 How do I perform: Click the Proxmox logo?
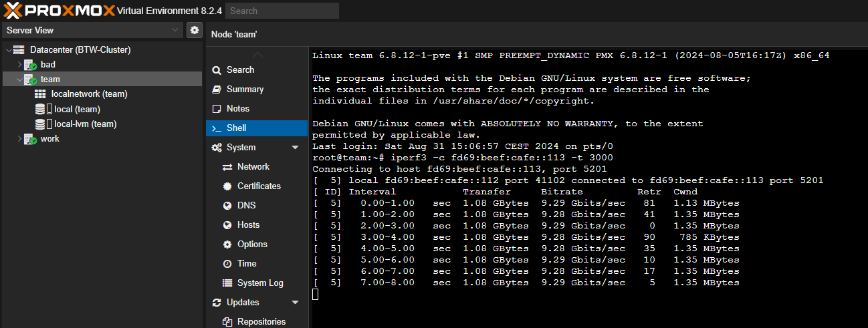tap(59, 10)
